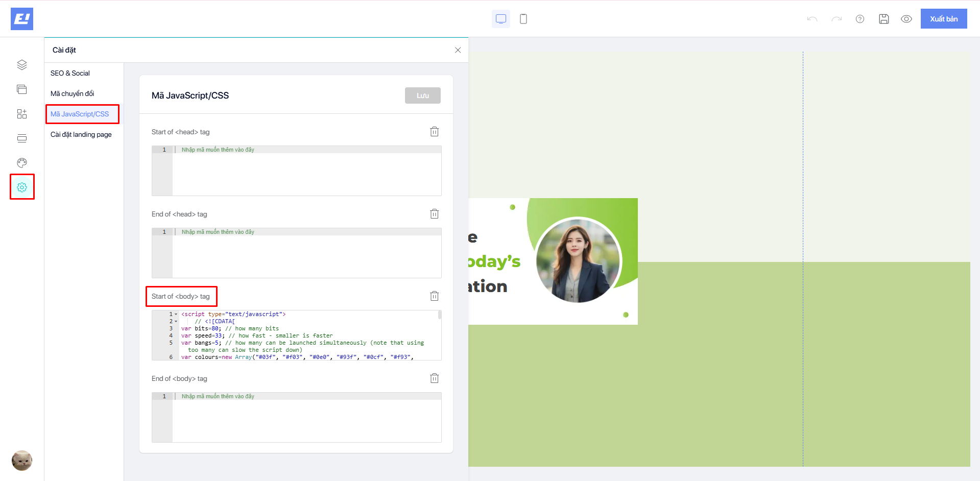Delete the Start of head tag code
The height and width of the screenshot is (481, 980).
click(x=434, y=132)
